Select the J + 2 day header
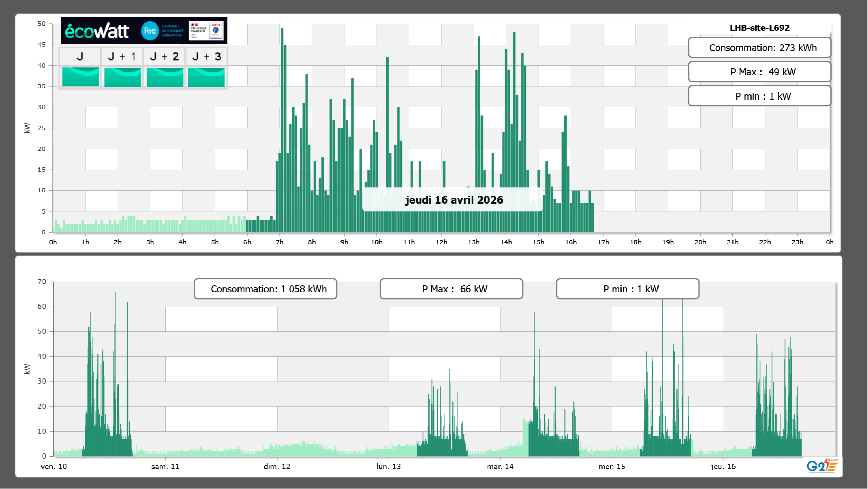Image resolution: width=868 pixels, height=489 pixels. click(x=164, y=56)
